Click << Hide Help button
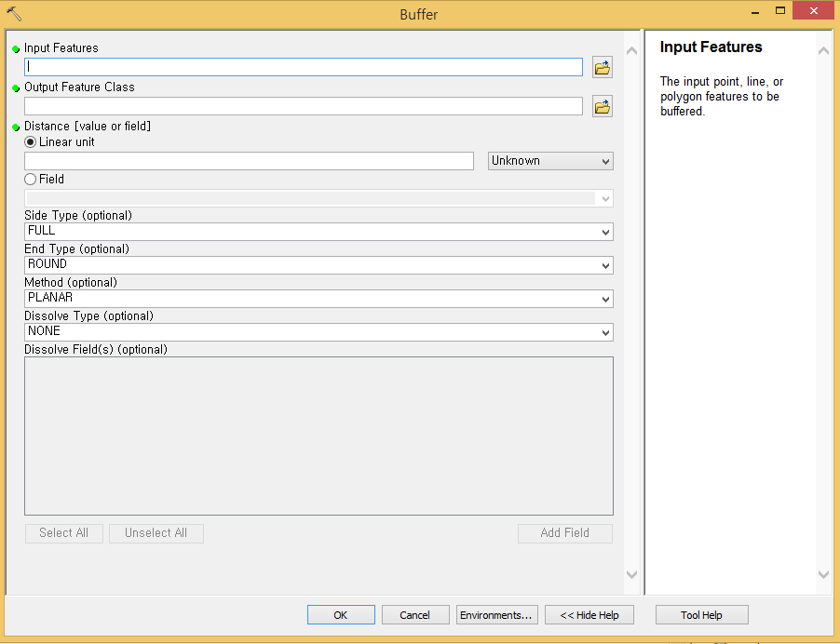Image resolution: width=840 pixels, height=644 pixels. tap(589, 614)
